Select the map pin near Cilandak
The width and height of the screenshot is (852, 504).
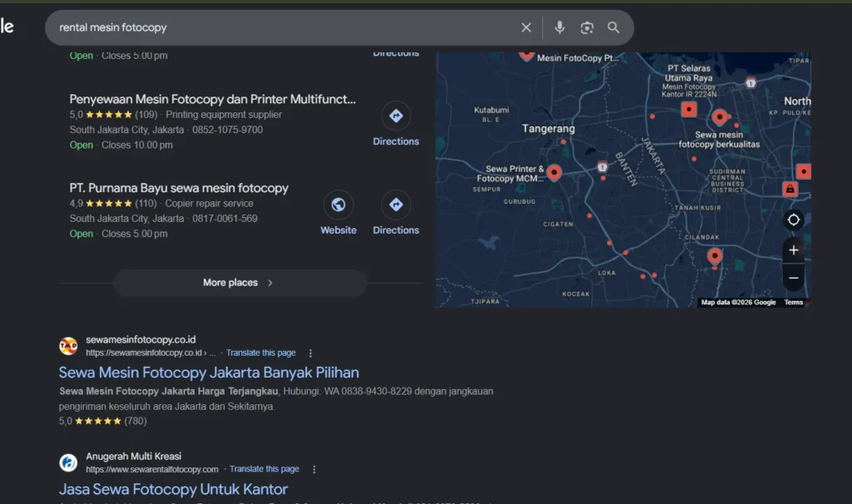[715, 256]
